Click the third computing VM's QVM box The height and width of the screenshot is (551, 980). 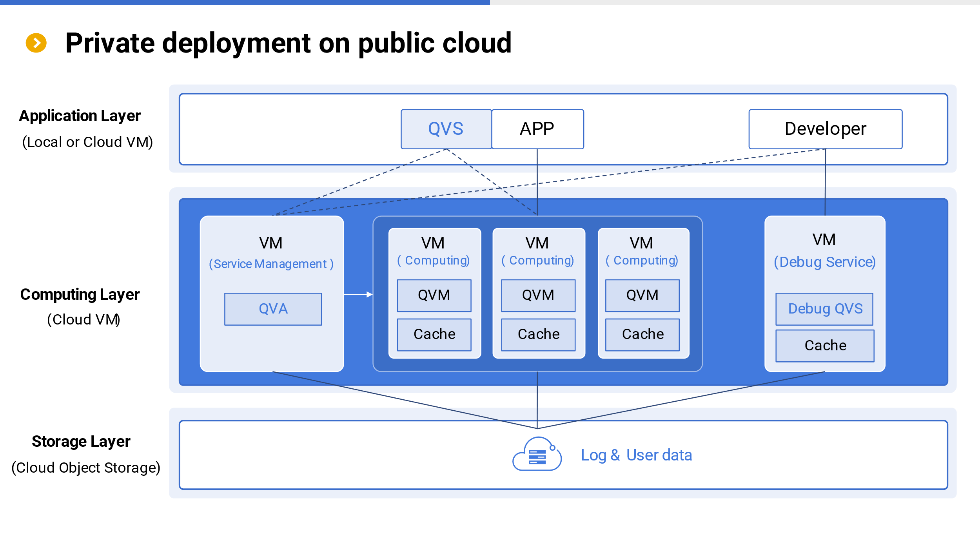point(642,295)
